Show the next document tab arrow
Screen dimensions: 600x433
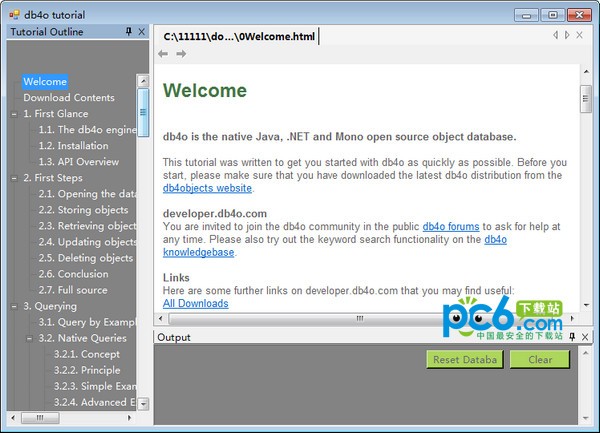[567, 35]
